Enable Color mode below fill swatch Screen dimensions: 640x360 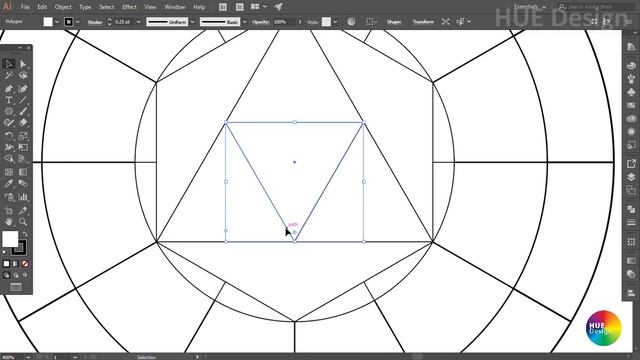pos(7,264)
